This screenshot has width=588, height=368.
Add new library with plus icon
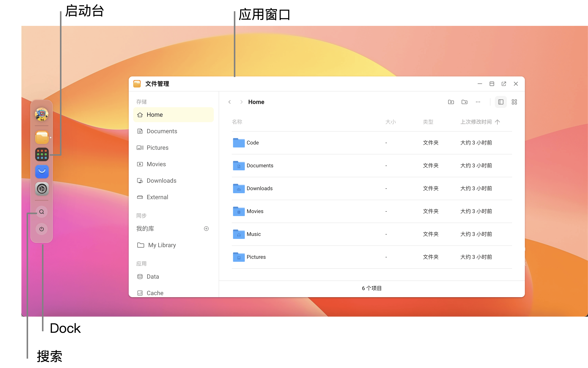tap(206, 229)
